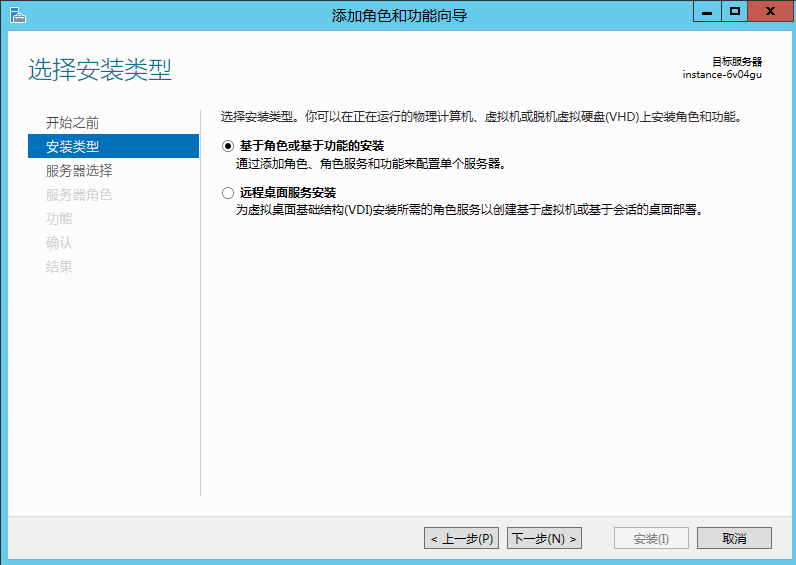Click 上一步(P) to go back

[x=461, y=538]
